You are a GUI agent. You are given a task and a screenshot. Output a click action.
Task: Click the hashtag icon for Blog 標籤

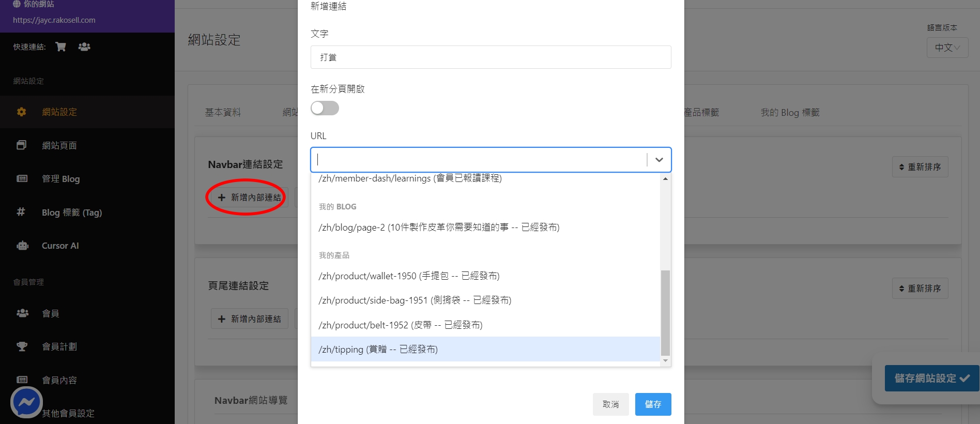click(x=21, y=212)
